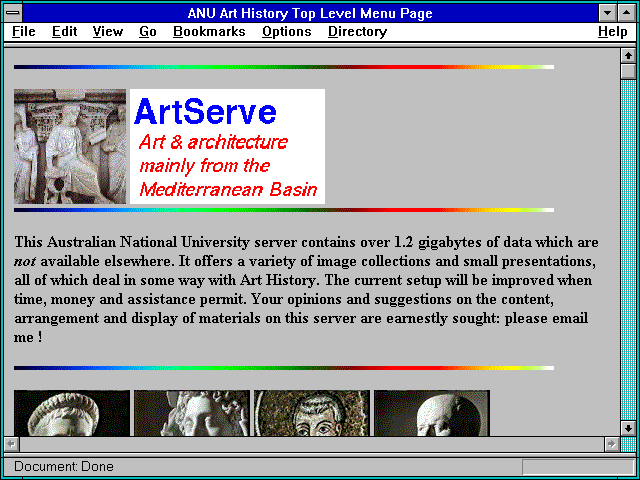The width and height of the screenshot is (640, 480).
Task: Click the 'Document: Done' status text
Action: 64,466
